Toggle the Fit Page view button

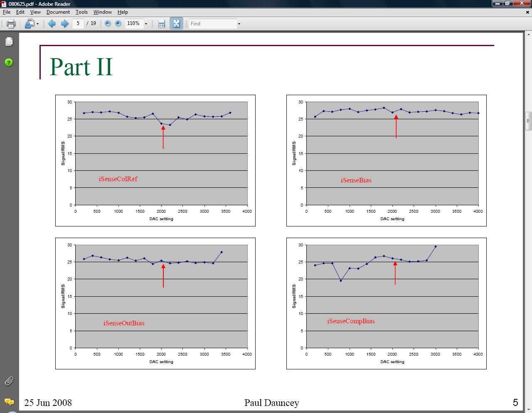pos(176,24)
